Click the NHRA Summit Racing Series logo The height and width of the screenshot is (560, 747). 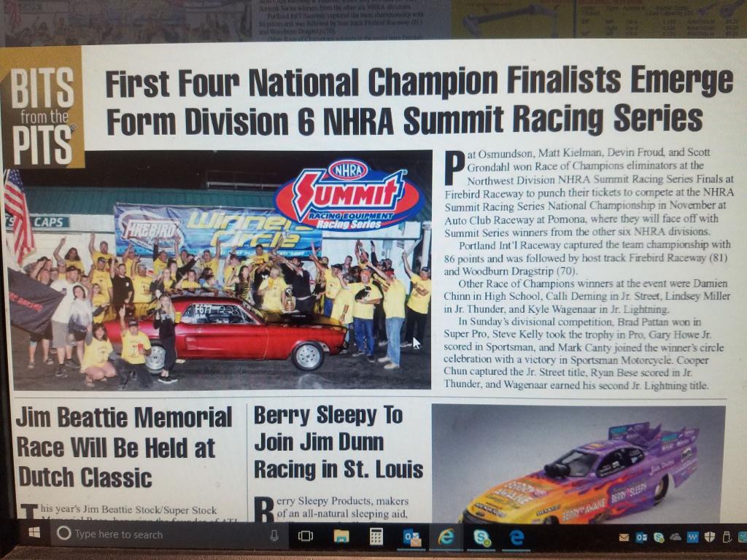pos(349,195)
